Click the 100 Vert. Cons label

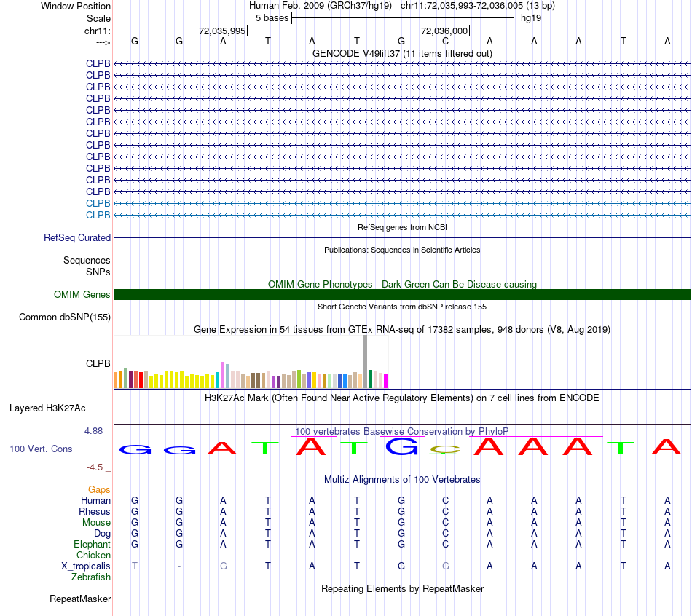click(x=41, y=449)
